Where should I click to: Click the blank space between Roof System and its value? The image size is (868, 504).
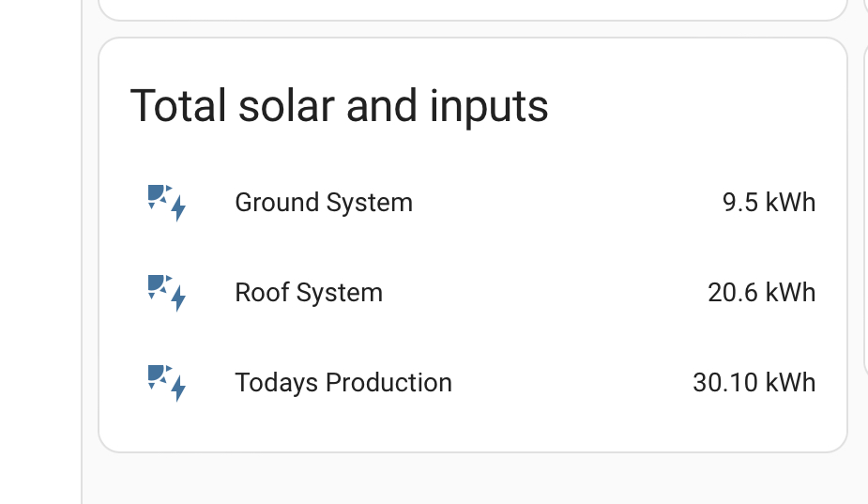point(545,293)
